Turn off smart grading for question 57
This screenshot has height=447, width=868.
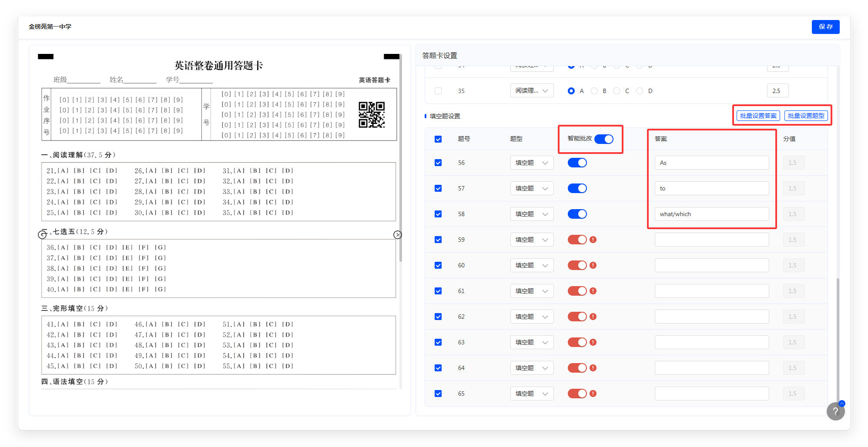(577, 188)
